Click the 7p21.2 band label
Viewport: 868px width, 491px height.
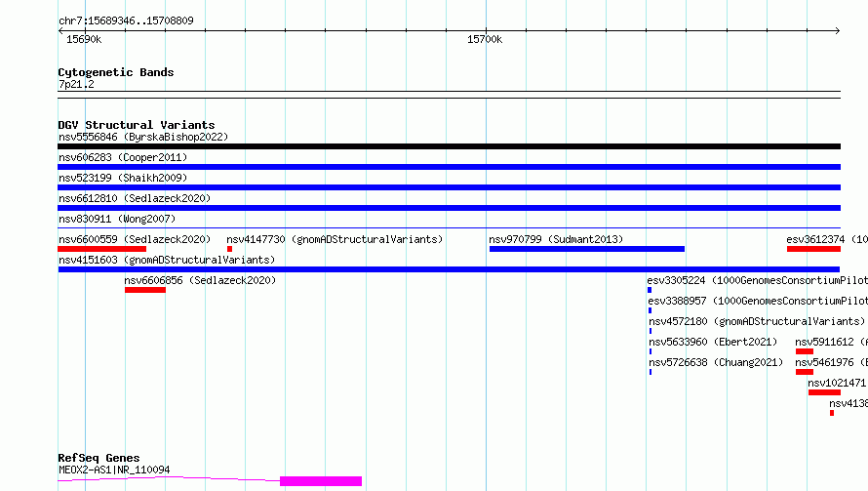coord(76,84)
